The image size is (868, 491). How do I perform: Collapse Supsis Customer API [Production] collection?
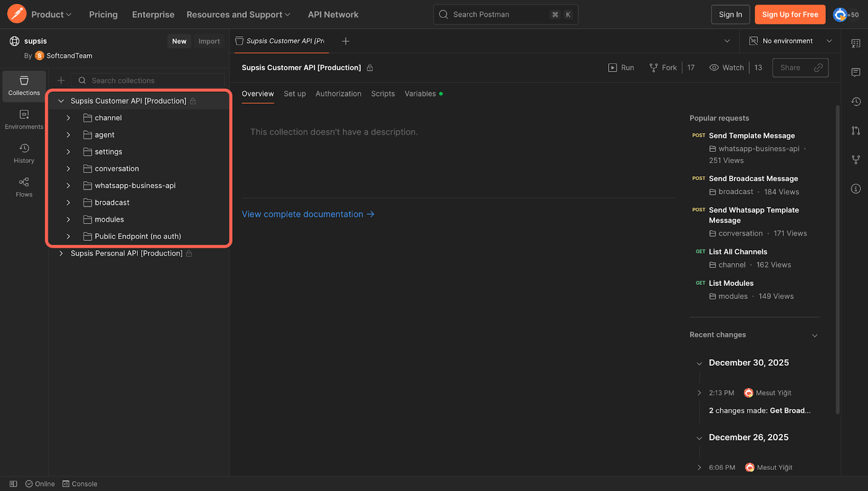tap(61, 101)
